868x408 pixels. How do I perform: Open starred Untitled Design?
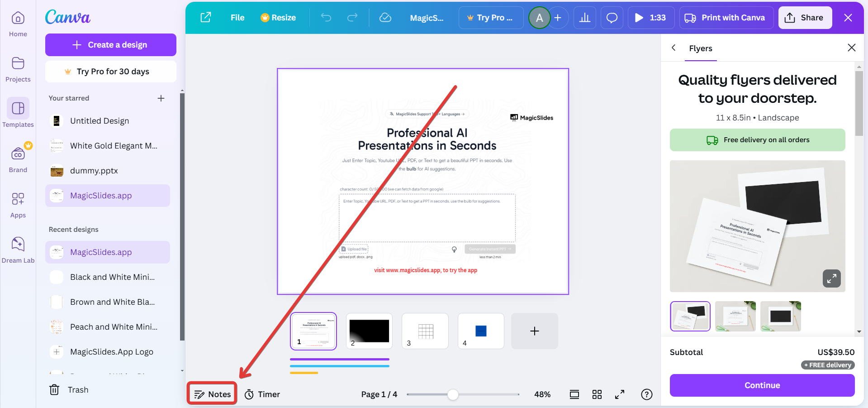click(x=108, y=121)
